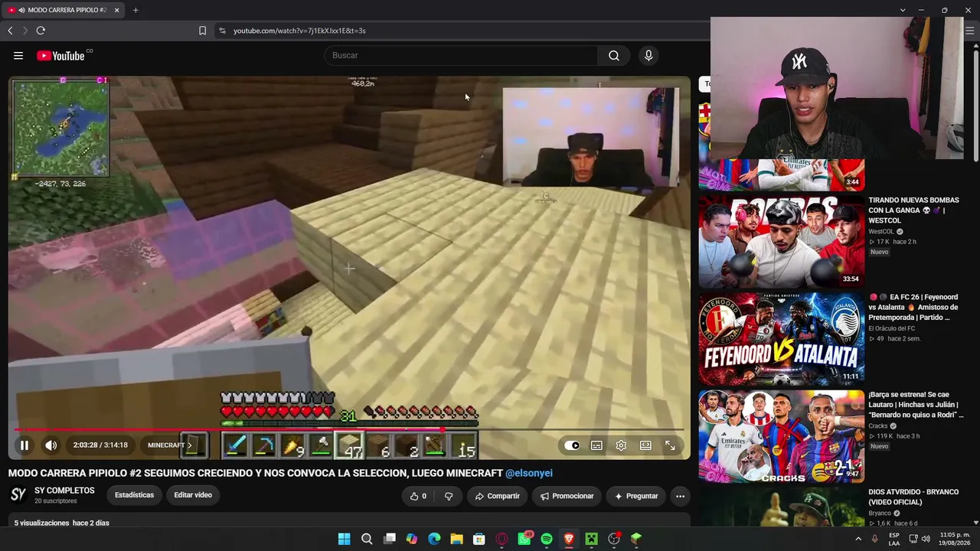The image size is (980, 551).
Task: Seek using the red video progress bar
Action: 348,429
